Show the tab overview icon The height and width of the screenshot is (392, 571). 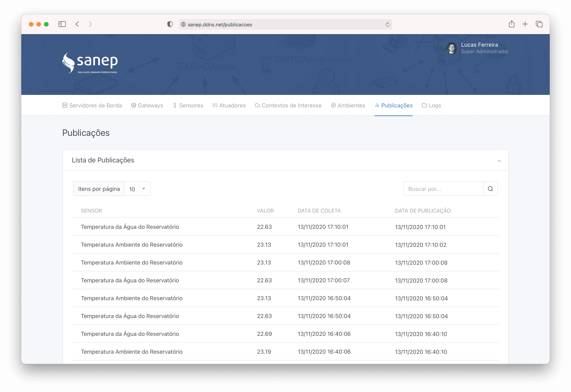coord(539,24)
